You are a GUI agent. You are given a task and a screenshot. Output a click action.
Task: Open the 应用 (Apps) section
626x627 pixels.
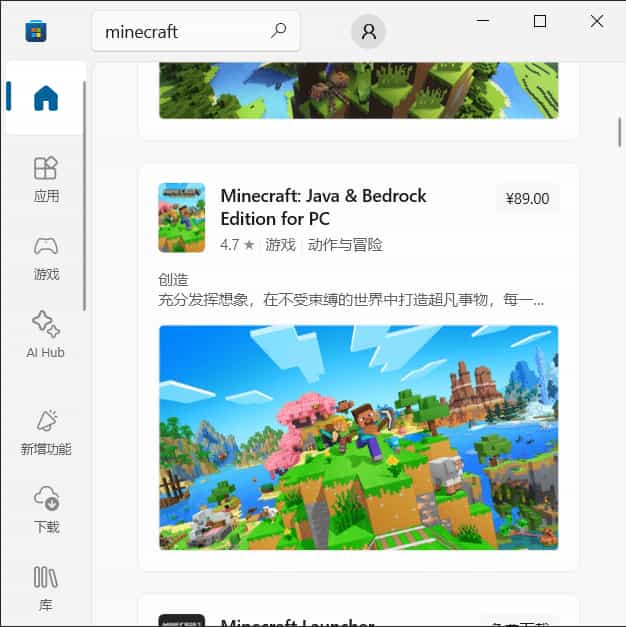pos(46,179)
